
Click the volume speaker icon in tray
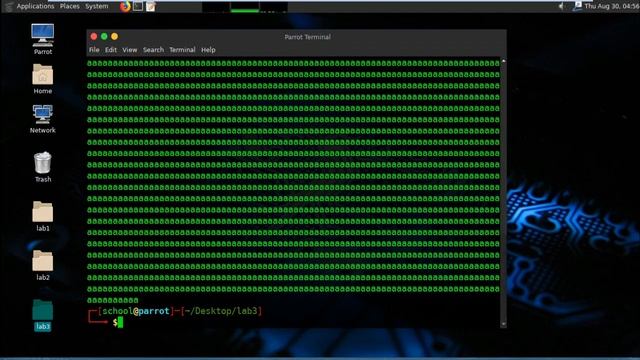click(x=562, y=6)
